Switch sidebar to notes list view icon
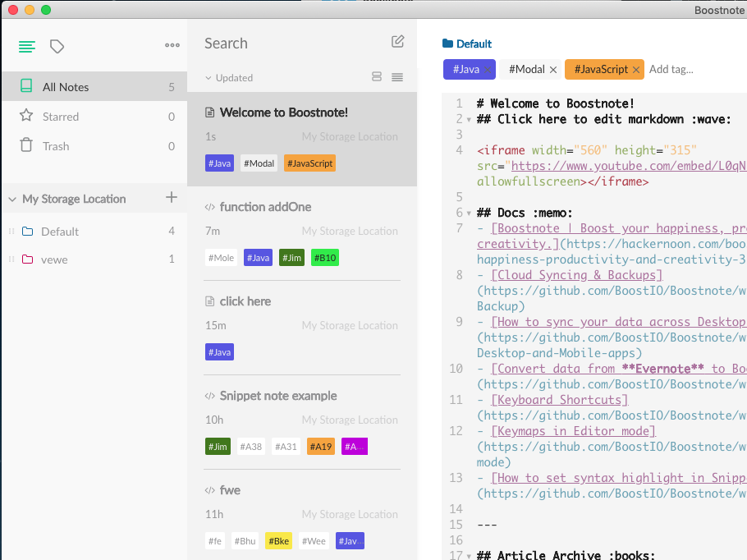This screenshot has height=560, width=747. [26, 46]
